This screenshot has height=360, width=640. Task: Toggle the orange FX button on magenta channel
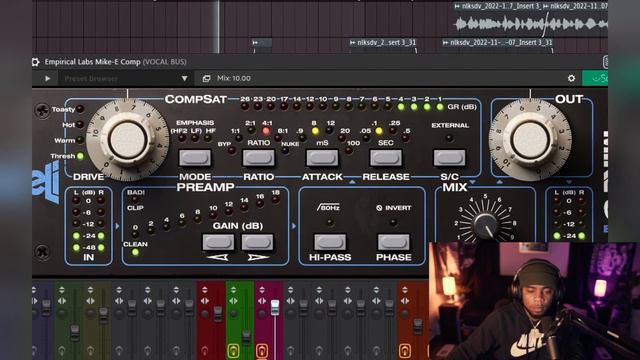tap(262, 350)
